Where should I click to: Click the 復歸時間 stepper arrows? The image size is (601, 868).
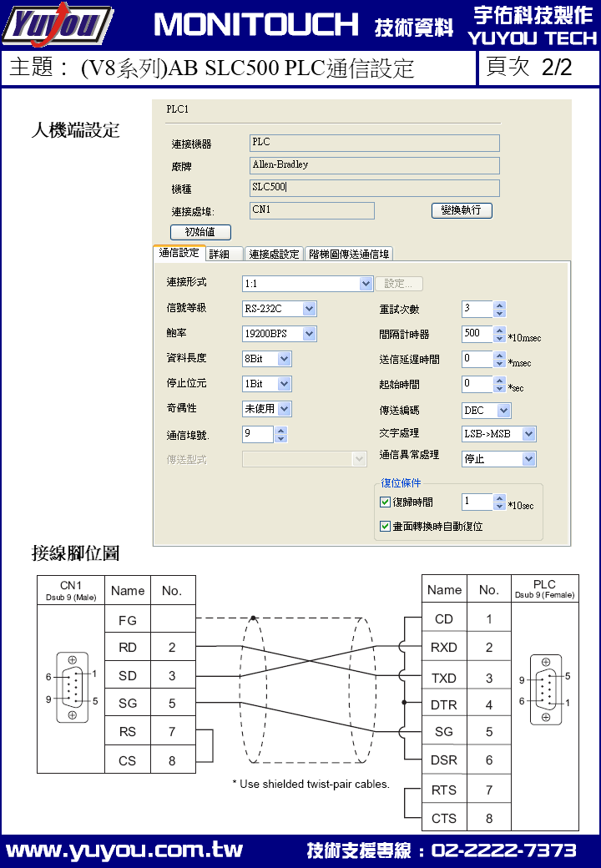click(500, 502)
